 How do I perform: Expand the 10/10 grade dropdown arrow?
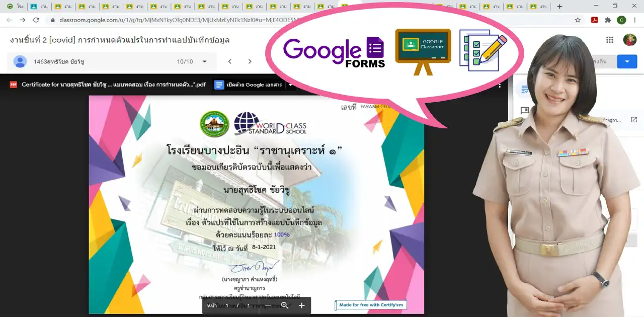coord(204,61)
